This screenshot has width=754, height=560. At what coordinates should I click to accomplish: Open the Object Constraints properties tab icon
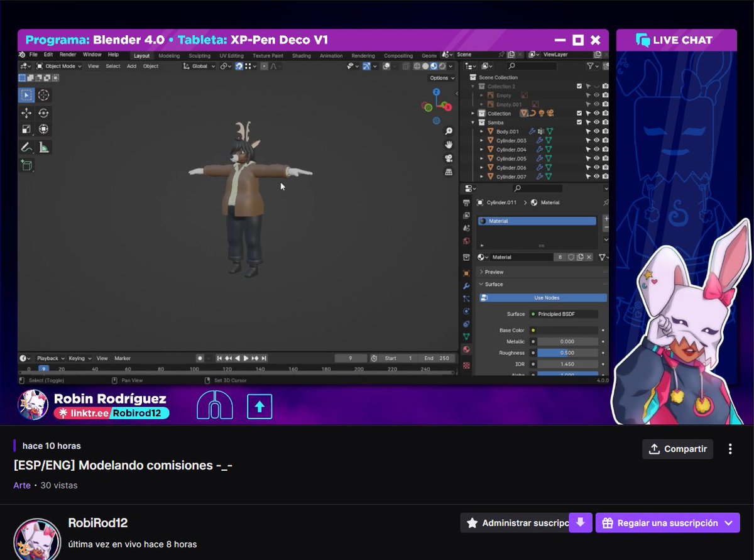[466, 324]
